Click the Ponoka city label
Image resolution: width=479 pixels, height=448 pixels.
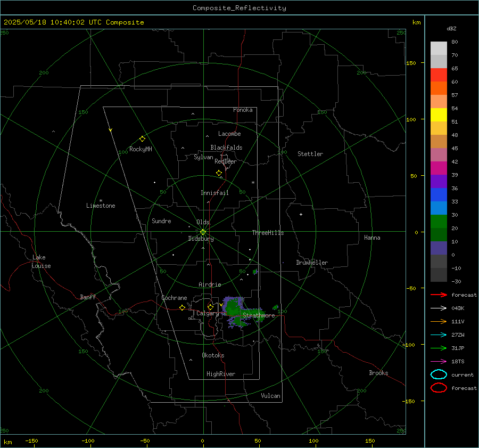243,110
